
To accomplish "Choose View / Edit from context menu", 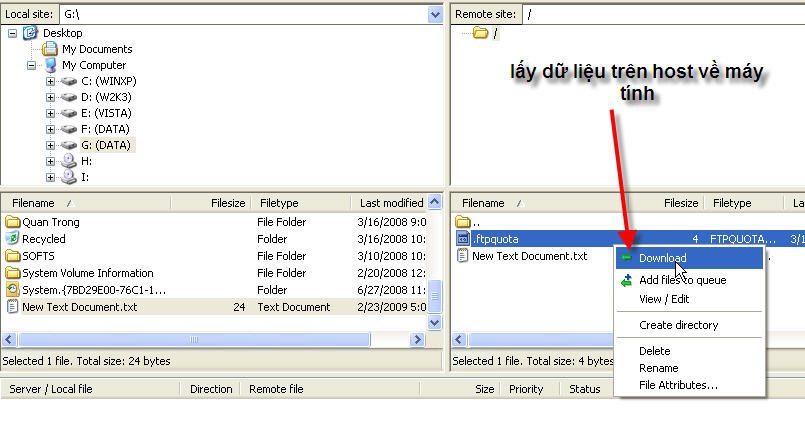I will click(x=689, y=299).
